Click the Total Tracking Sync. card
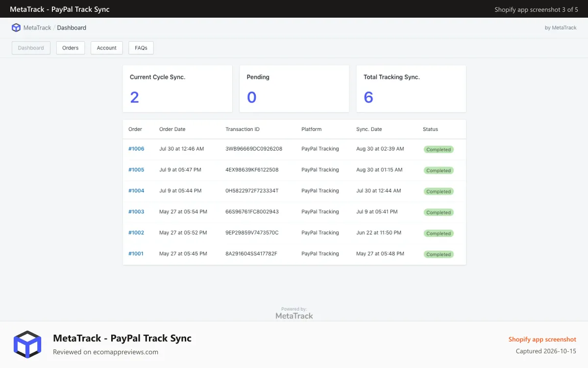 [x=411, y=89]
